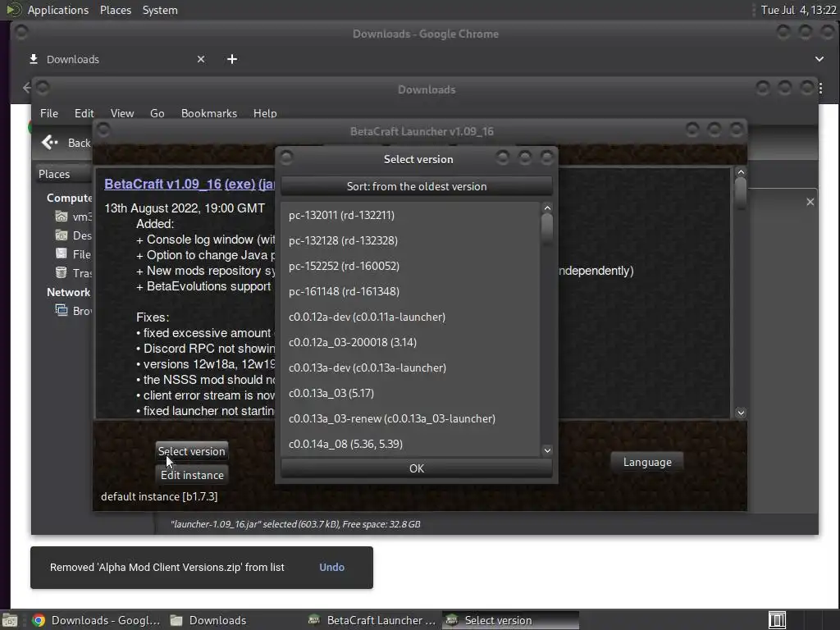Open Browse Network icon in sidebar
This screenshot has height=630, width=840.
tap(62, 310)
